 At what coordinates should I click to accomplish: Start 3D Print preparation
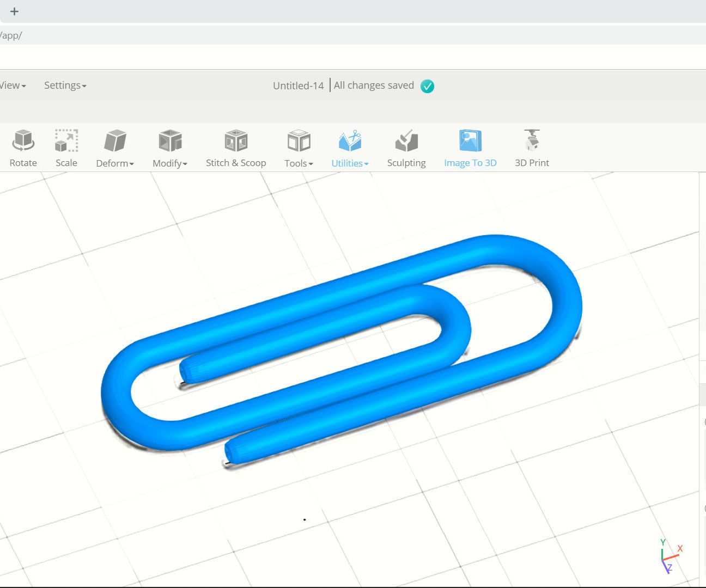coord(532,147)
